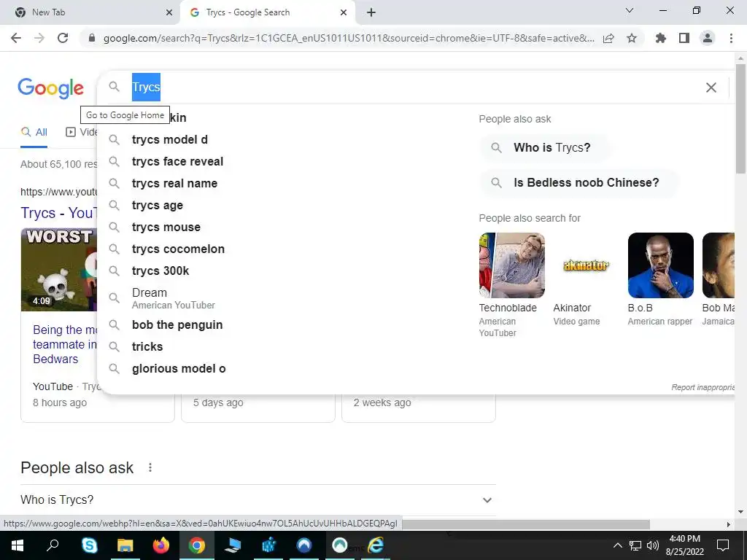This screenshot has height=560, width=747.
Task: Bookmark this page with the star icon
Action: click(632, 38)
